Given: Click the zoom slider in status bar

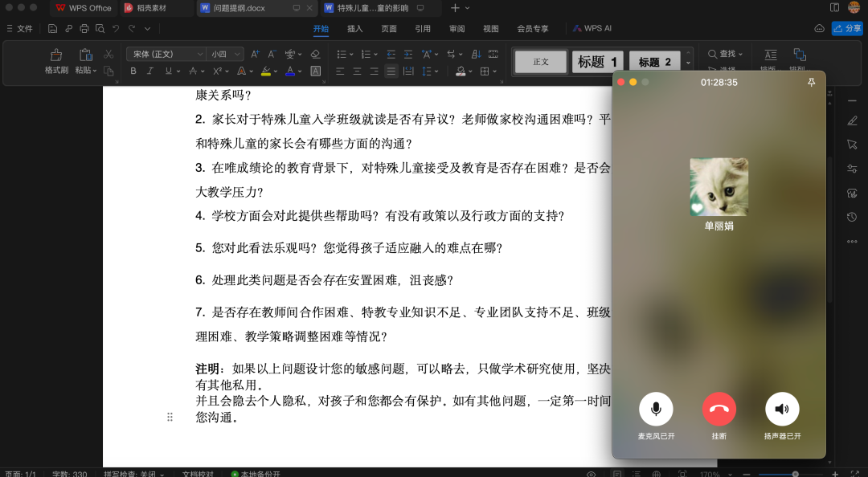Looking at the screenshot, I should click(x=795, y=474).
